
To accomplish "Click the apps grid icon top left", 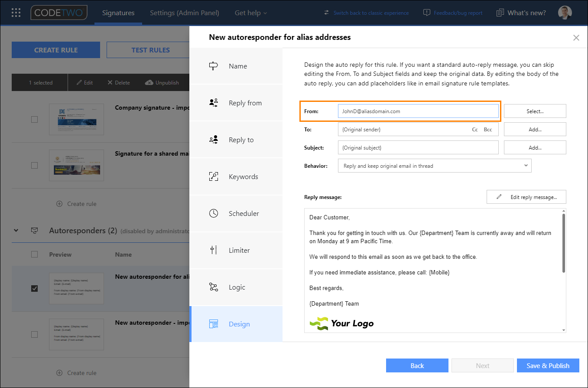I will (16, 12).
